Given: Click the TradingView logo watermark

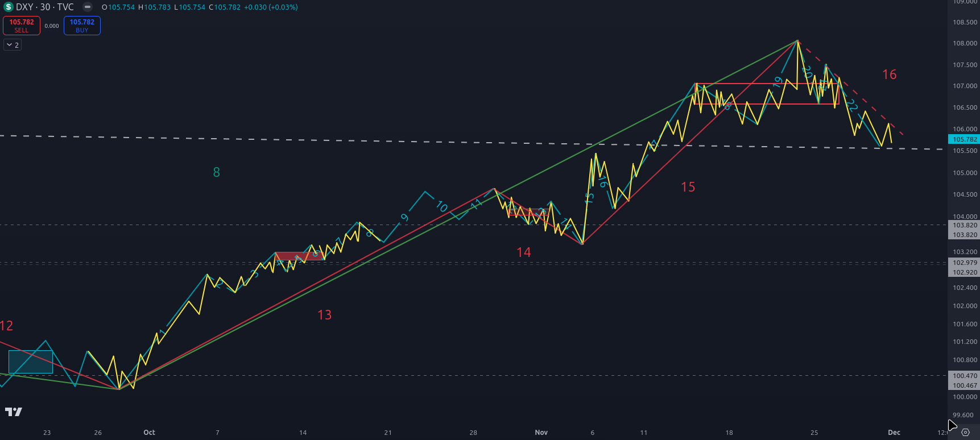Looking at the screenshot, I should (14, 412).
